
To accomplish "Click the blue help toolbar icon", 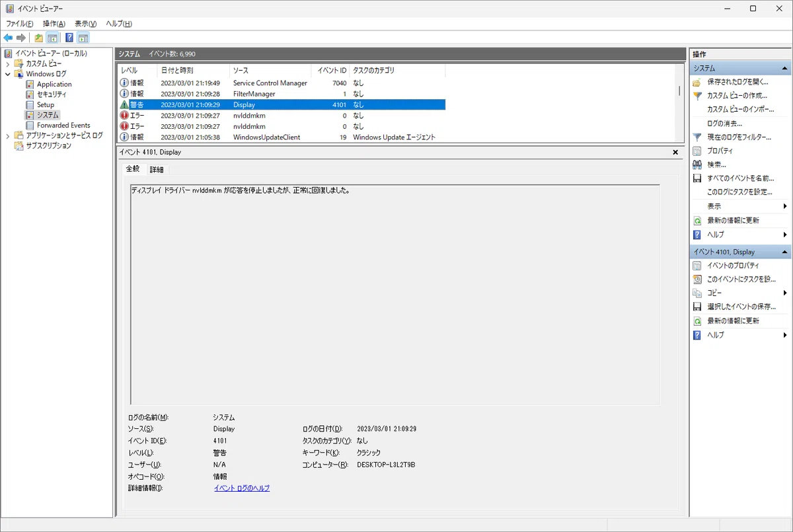I will click(69, 38).
